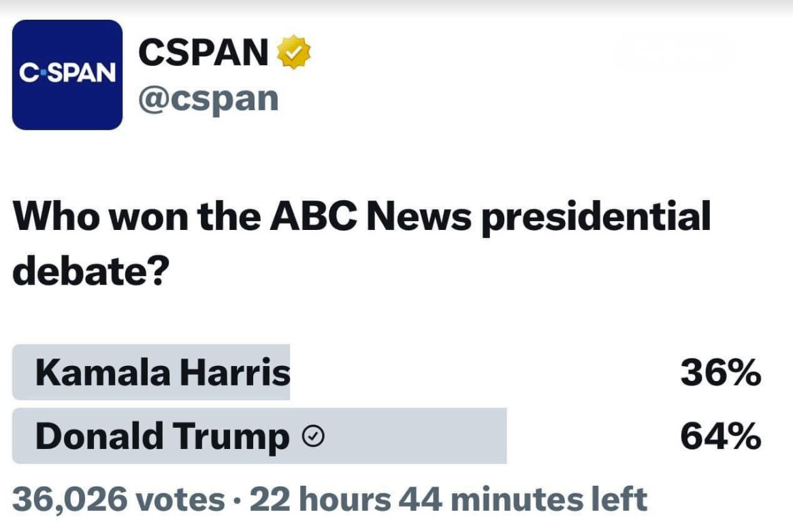Click the 22 hours 44 minutes left text

click(448, 500)
